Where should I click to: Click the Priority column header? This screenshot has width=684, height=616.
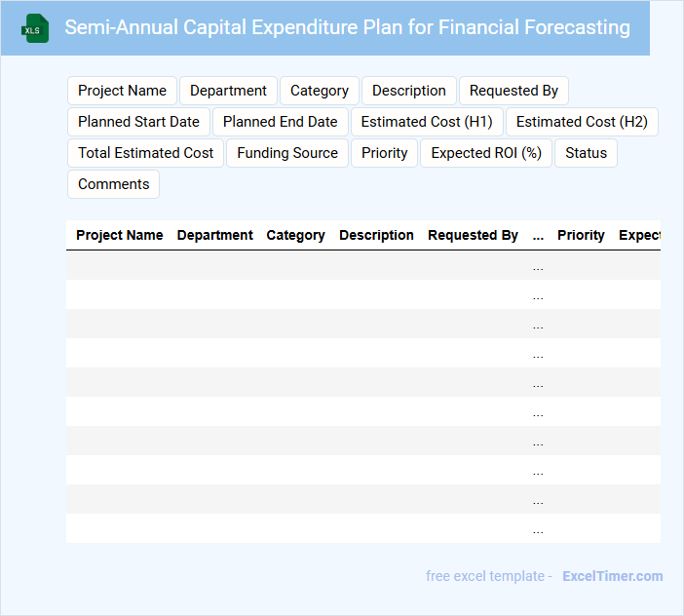coord(581,235)
